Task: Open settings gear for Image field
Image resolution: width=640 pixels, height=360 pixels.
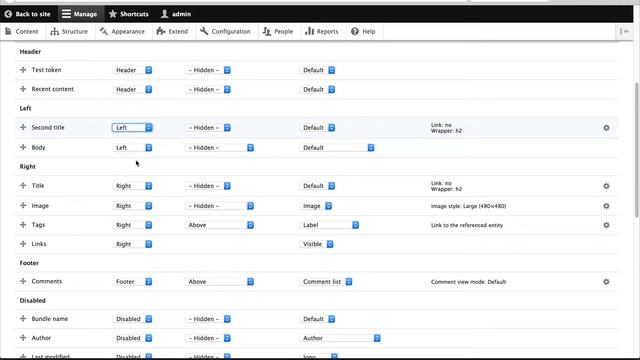Action: [606, 206]
